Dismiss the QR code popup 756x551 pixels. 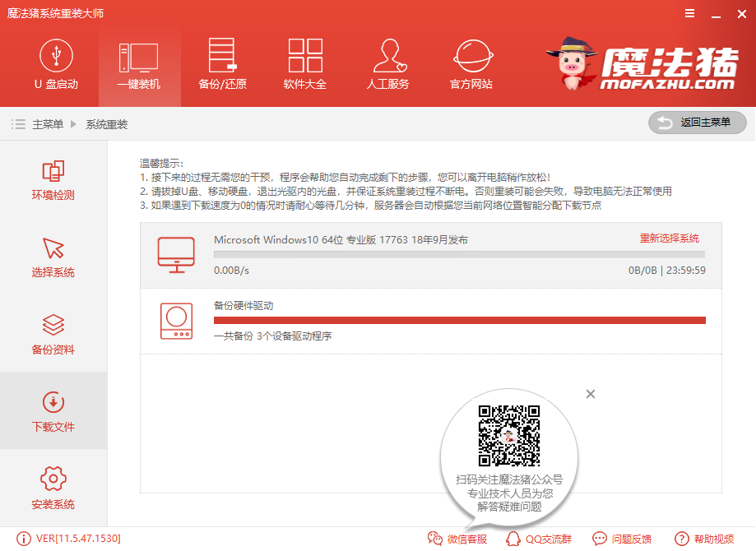coord(590,394)
